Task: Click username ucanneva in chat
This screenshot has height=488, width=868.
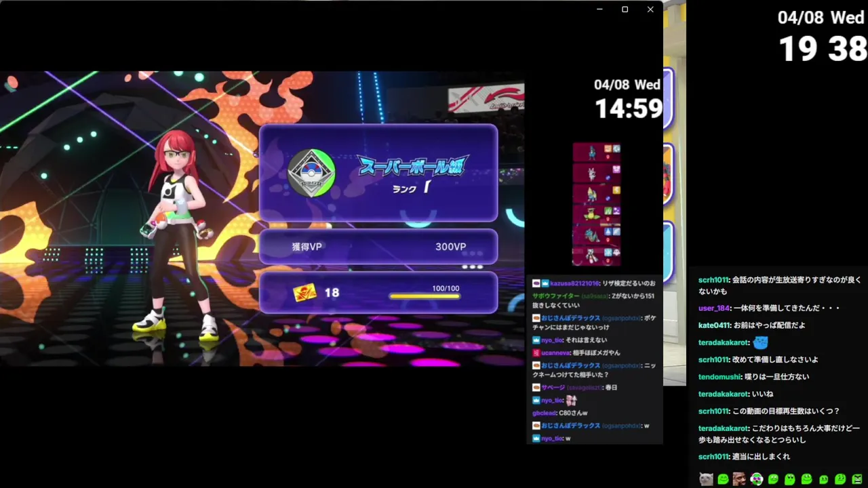Action: pos(557,352)
